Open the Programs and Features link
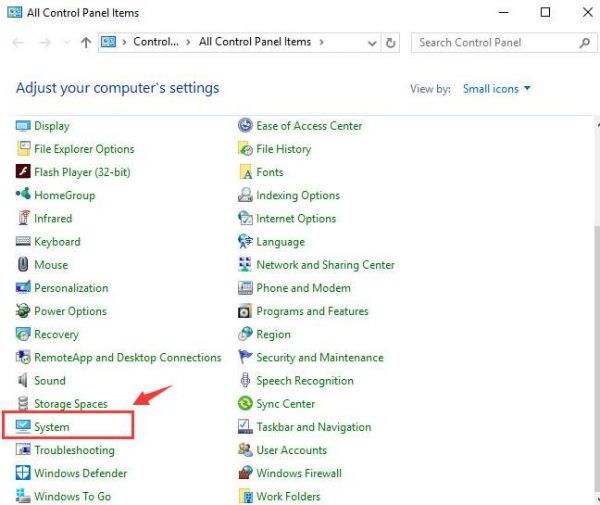This screenshot has height=505, width=600. pos(312,311)
